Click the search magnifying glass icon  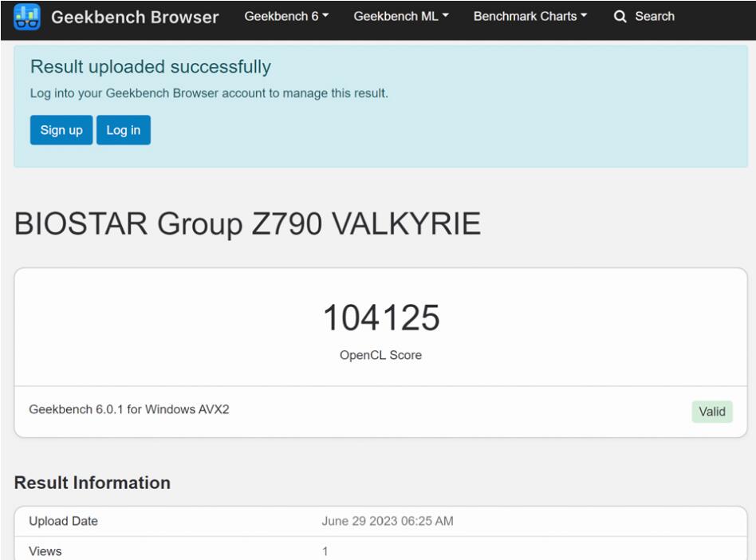(x=620, y=17)
